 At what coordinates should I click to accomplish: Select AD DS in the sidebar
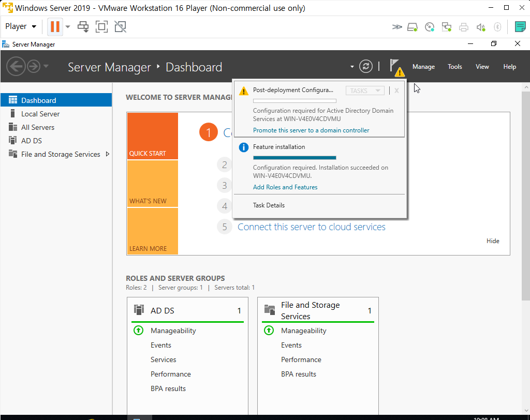click(x=56, y=141)
